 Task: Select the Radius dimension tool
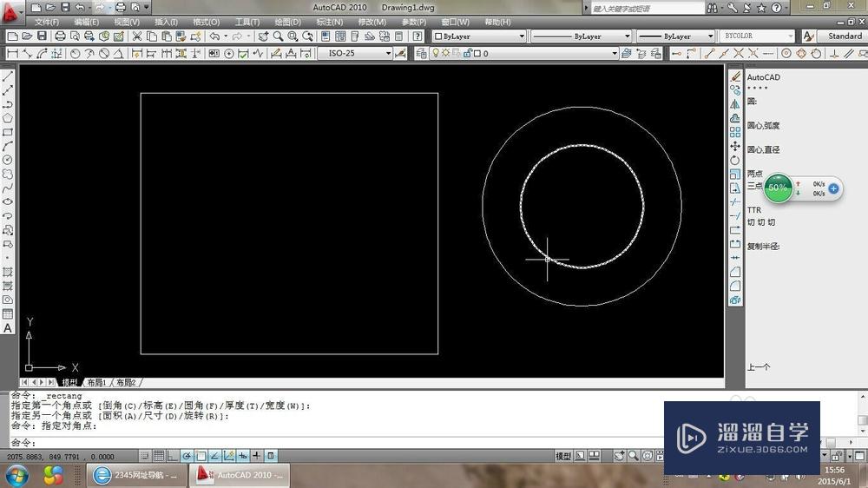point(75,54)
